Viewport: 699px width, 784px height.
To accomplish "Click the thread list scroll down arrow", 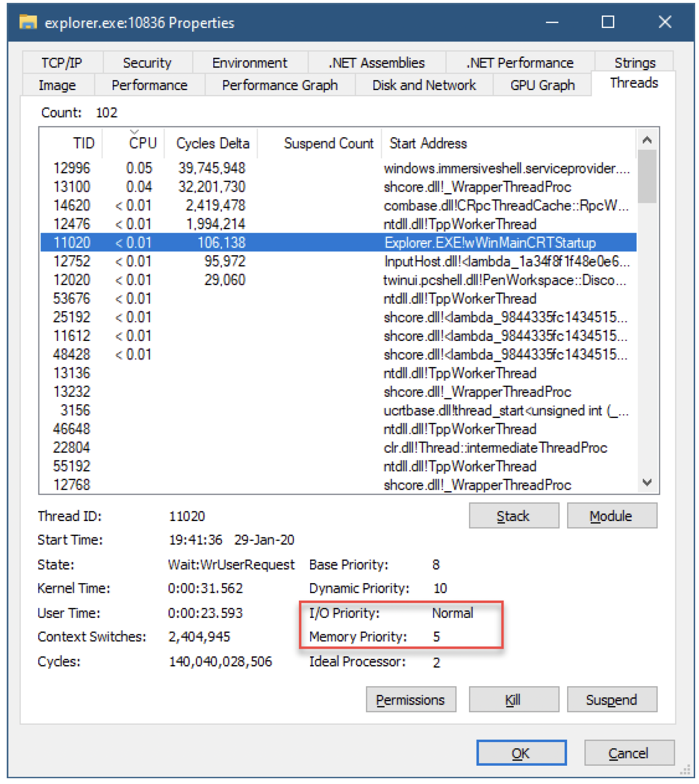I will 647,482.
